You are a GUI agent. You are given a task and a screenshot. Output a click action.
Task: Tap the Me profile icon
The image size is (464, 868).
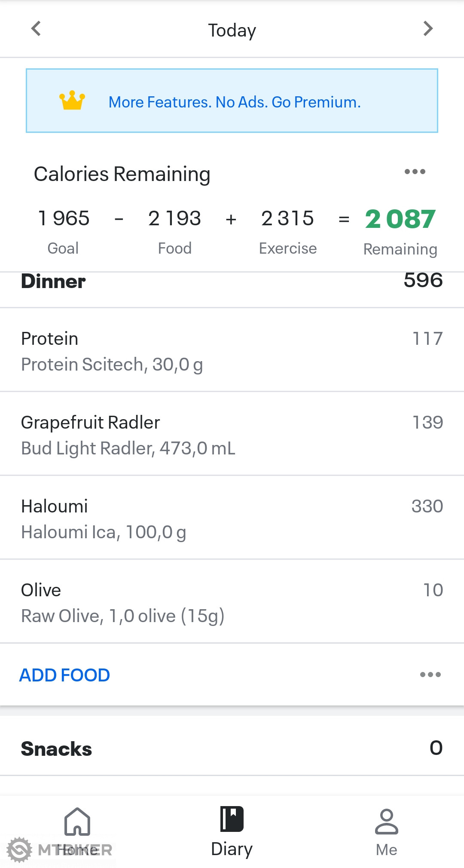coord(387,821)
